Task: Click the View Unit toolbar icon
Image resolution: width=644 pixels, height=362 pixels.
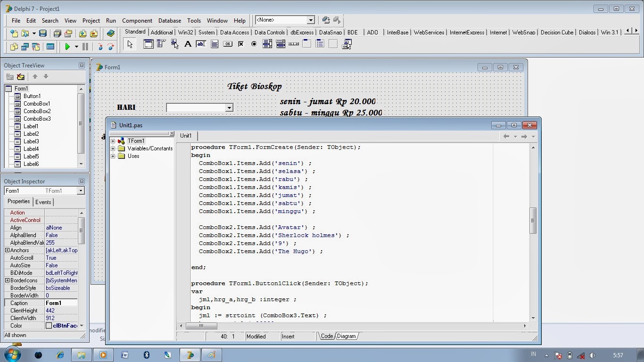Action: tap(14, 47)
